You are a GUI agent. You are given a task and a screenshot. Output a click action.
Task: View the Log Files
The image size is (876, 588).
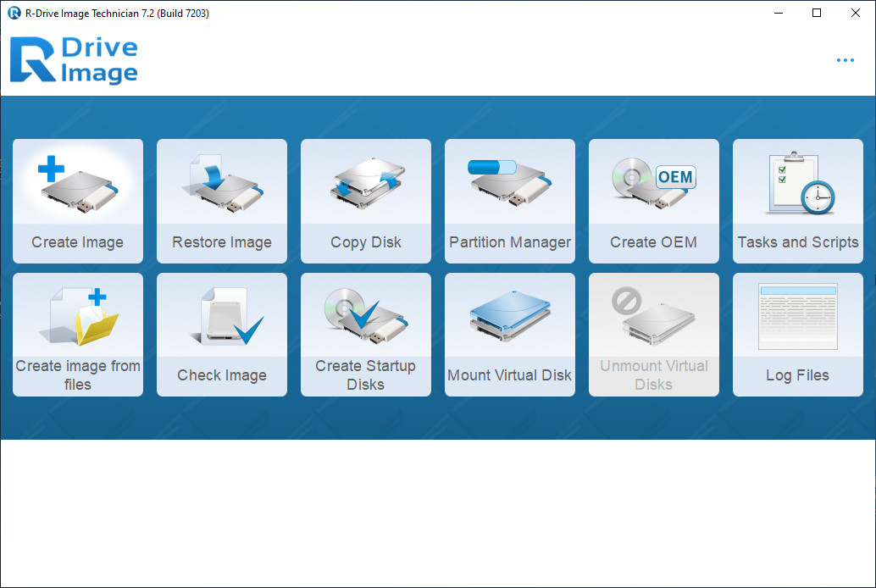pos(798,334)
